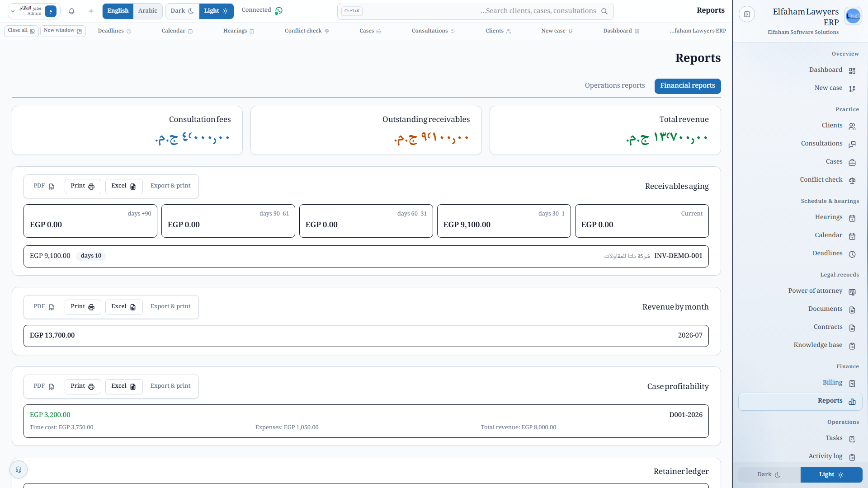The height and width of the screenshot is (488, 868).
Task: Focus the search clients, cases field
Action: click(x=476, y=11)
